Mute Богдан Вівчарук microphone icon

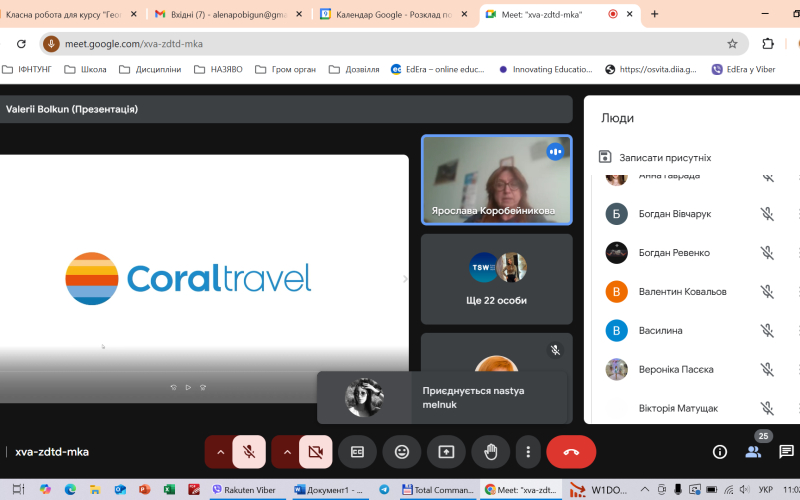(x=767, y=214)
